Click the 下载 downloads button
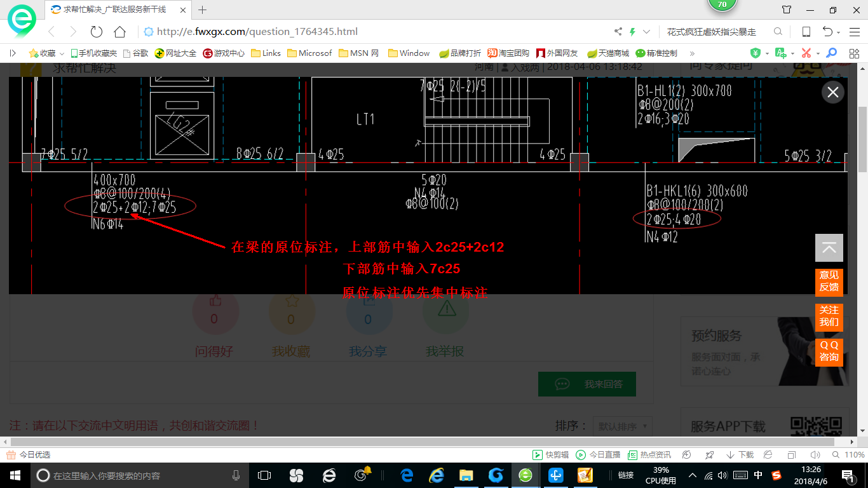Screen dimensions: 868x488 (x=740, y=455)
